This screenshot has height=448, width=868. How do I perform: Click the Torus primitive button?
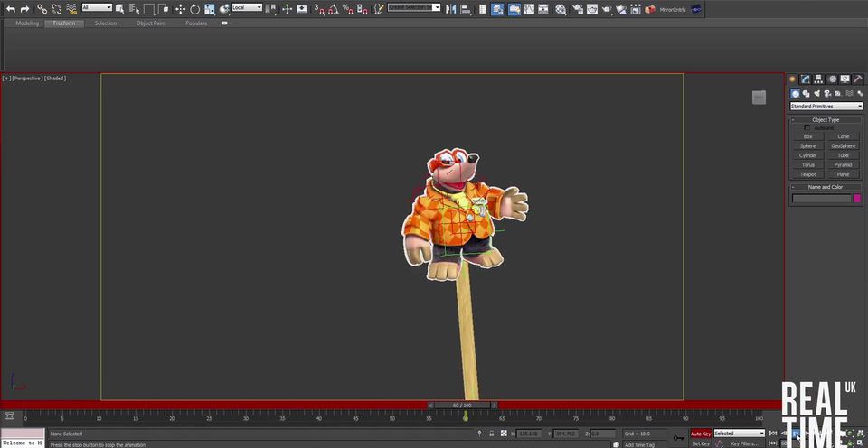807,164
